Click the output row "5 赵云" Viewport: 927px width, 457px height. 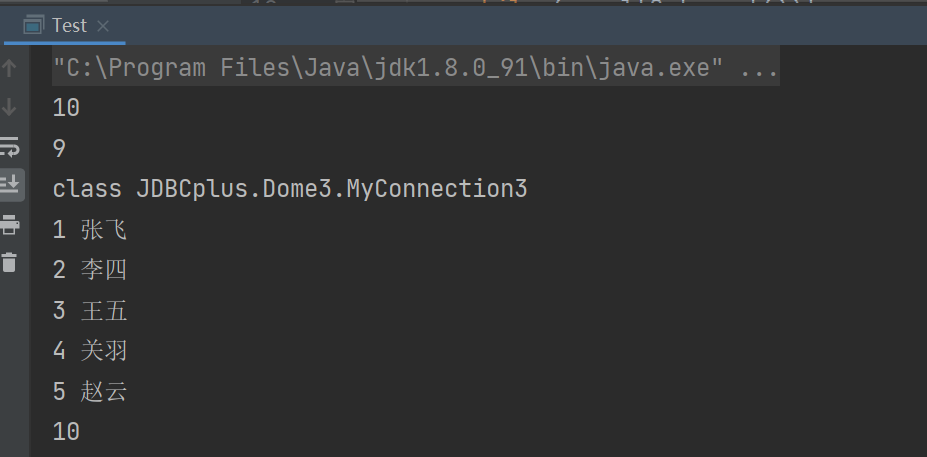click(90, 391)
